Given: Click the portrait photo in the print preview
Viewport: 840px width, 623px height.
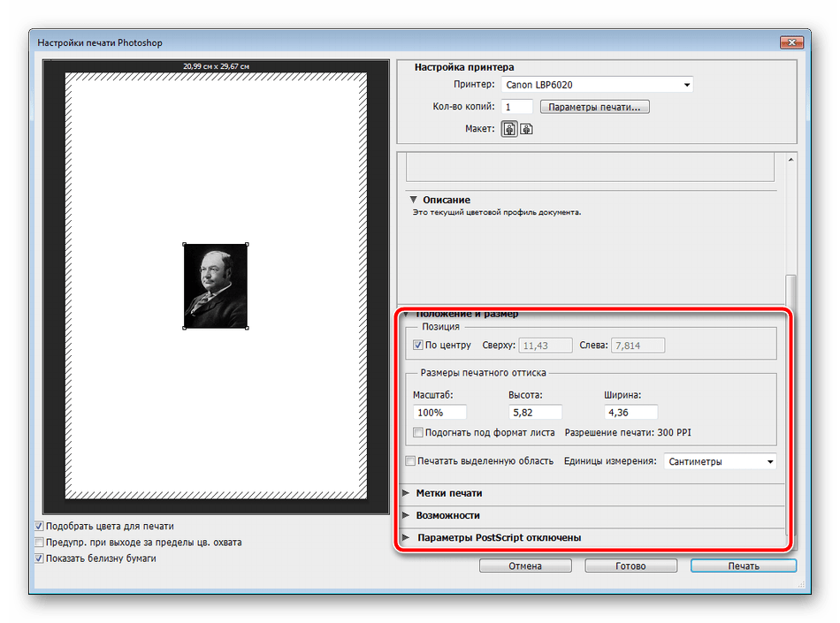Looking at the screenshot, I should click(215, 286).
